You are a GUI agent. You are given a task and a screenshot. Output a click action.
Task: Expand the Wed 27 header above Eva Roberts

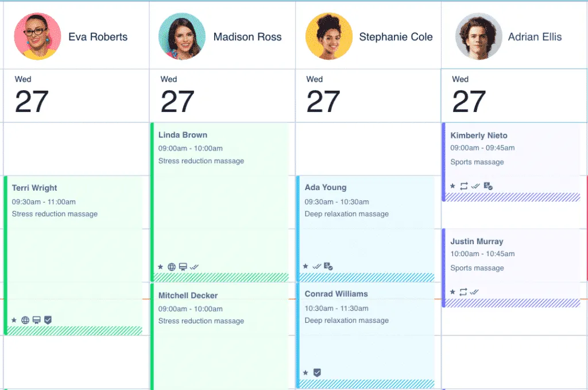(x=75, y=95)
